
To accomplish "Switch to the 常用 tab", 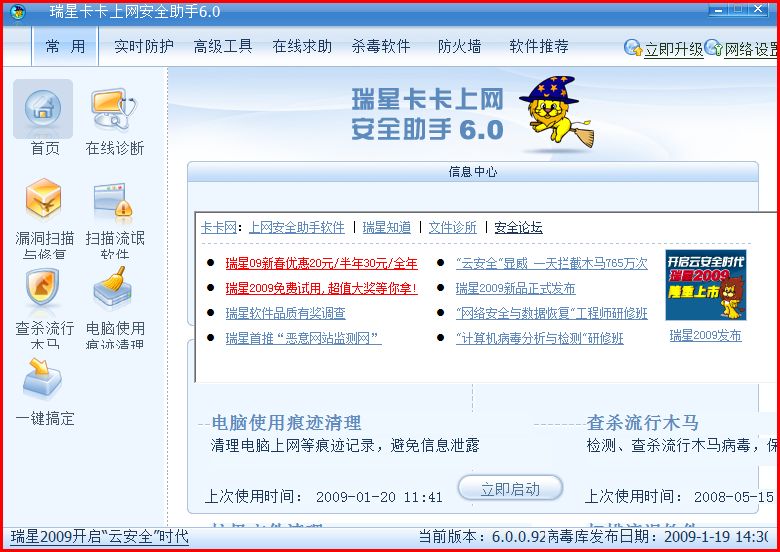I will [x=65, y=46].
